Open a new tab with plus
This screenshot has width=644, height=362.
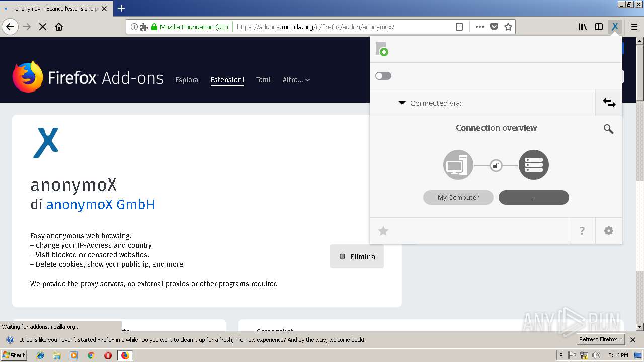pos(121,8)
